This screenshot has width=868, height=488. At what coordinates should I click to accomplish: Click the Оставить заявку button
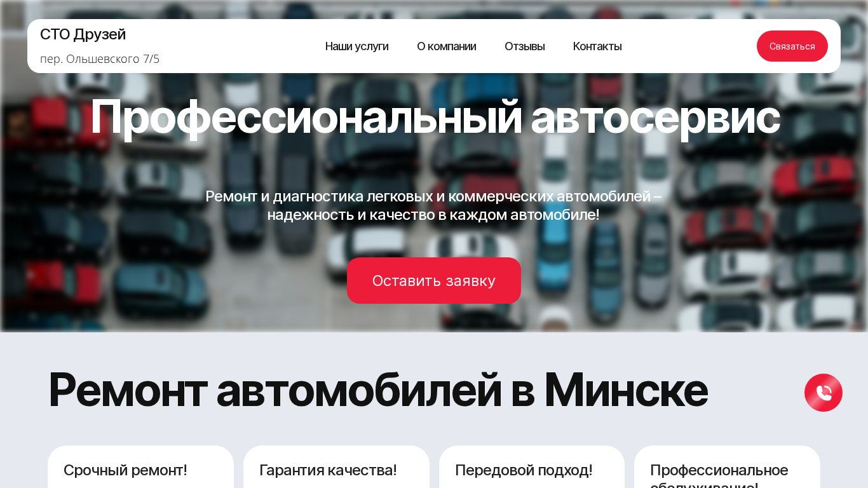(434, 280)
